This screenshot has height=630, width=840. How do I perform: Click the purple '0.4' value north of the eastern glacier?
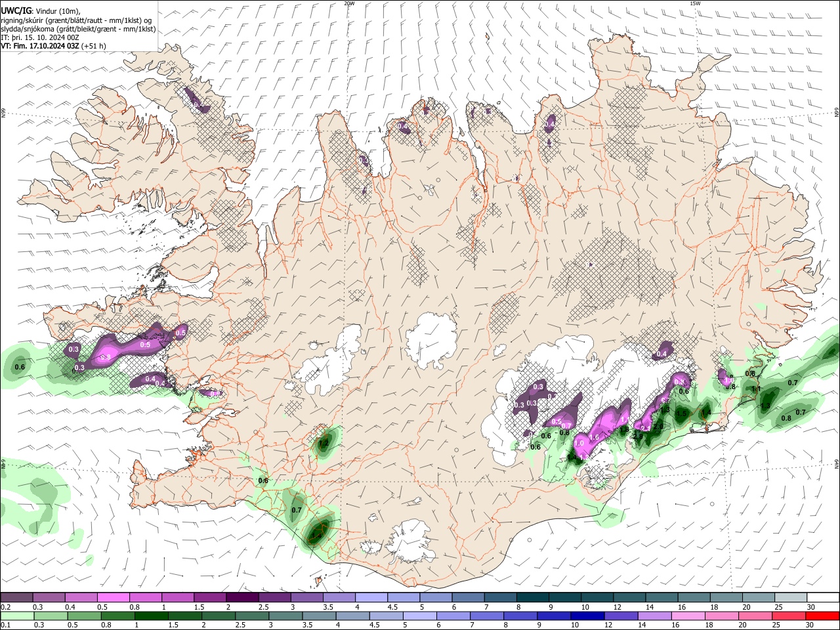point(661,354)
